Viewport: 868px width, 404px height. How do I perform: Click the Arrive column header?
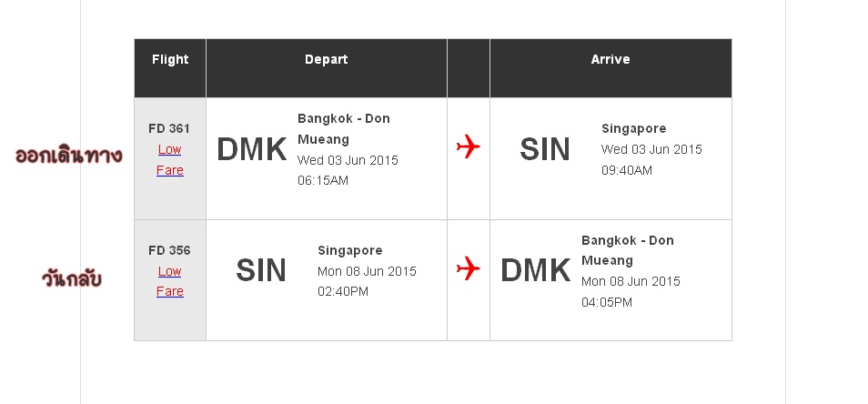tap(610, 59)
